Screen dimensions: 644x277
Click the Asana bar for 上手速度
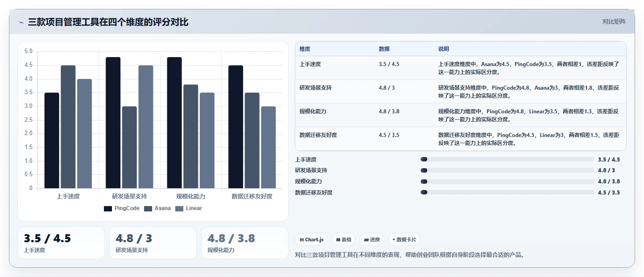click(68, 127)
